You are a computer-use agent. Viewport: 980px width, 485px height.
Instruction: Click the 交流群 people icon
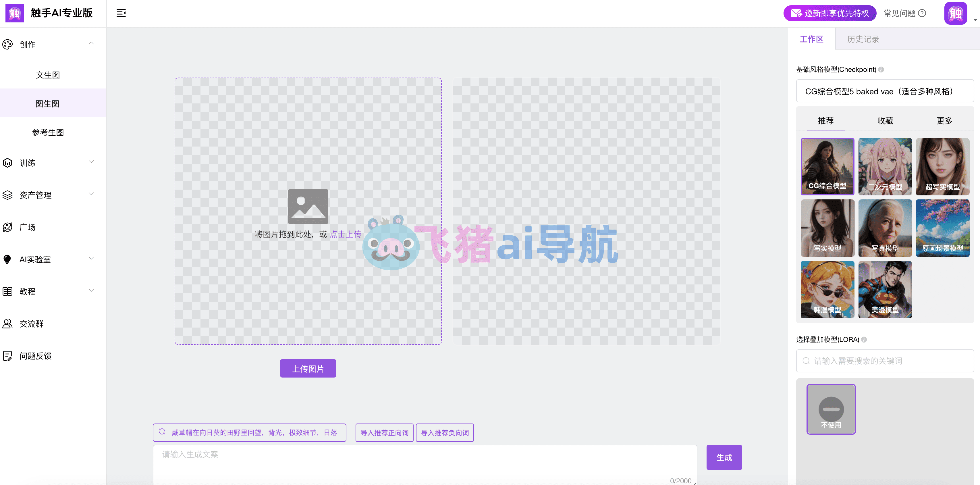(x=7, y=324)
